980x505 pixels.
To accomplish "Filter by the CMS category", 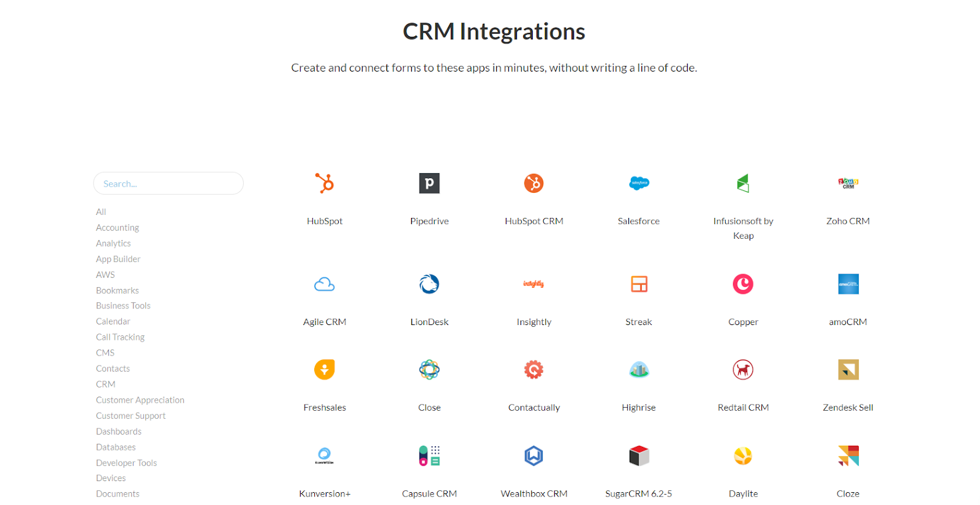I will click(105, 353).
